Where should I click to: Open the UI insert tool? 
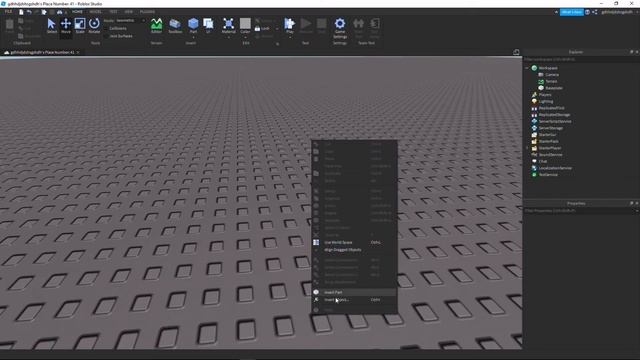pos(208,26)
